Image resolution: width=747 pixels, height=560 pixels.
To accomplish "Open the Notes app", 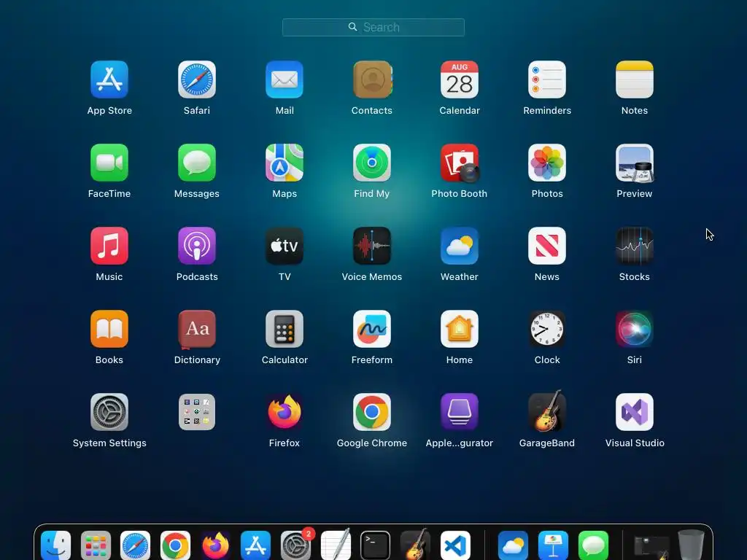I will tap(635, 79).
